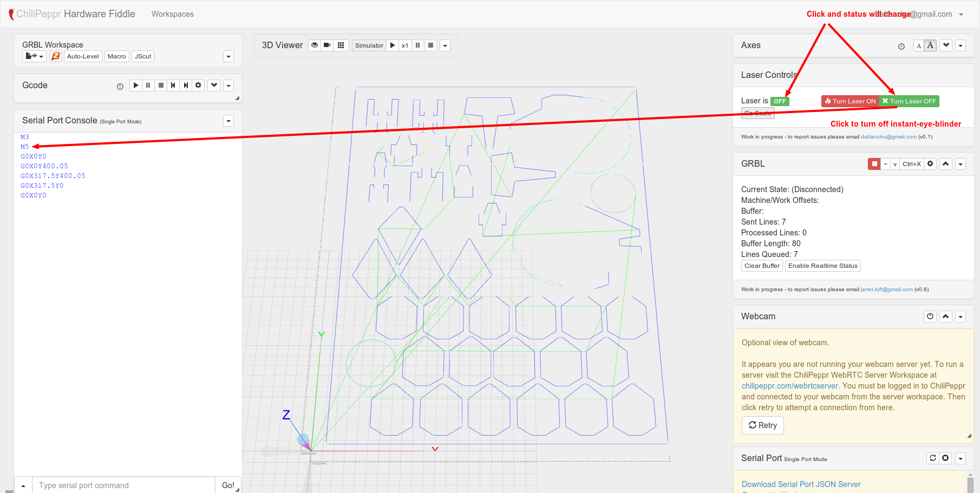980x493 pixels.
Task: Click the Retry webcam connection button
Action: pyautogui.click(x=762, y=425)
